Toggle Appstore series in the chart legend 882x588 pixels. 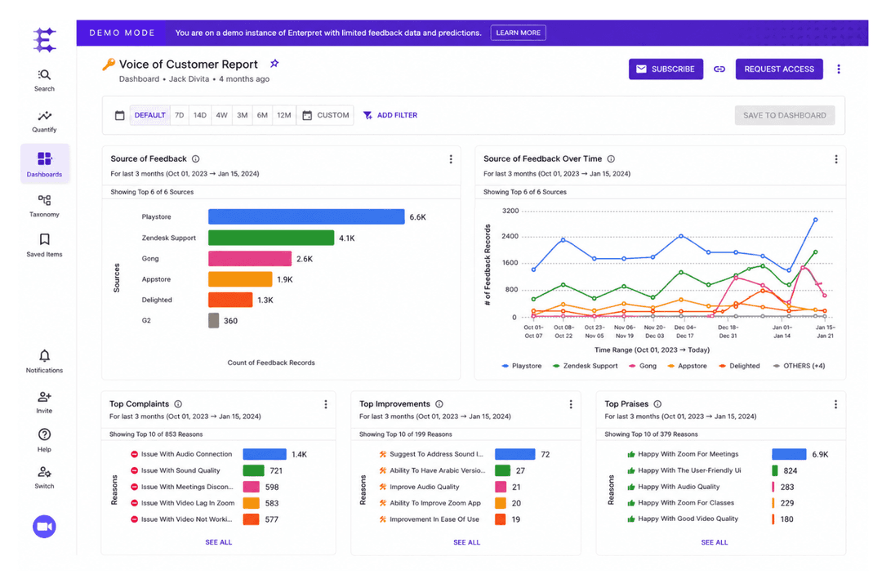(687, 366)
